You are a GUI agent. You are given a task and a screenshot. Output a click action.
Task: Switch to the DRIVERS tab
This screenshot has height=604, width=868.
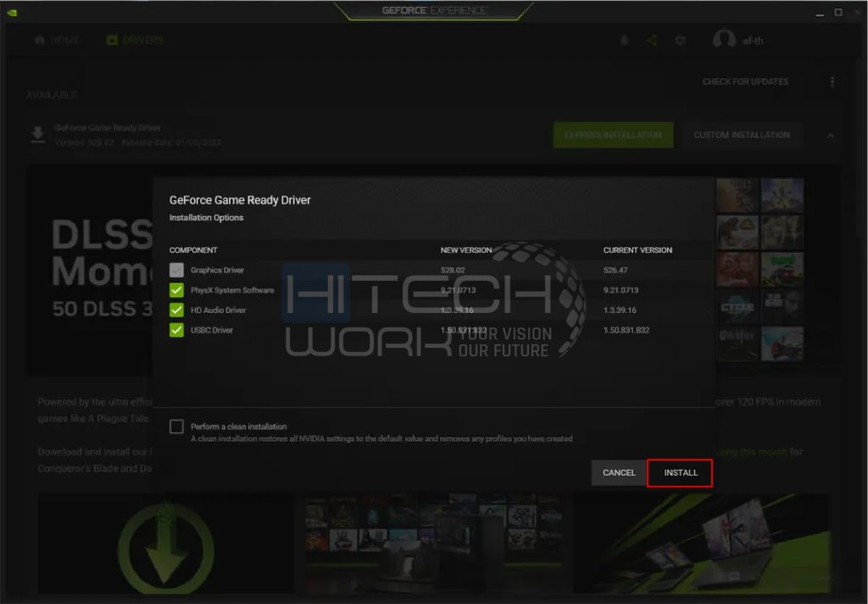[x=135, y=41]
